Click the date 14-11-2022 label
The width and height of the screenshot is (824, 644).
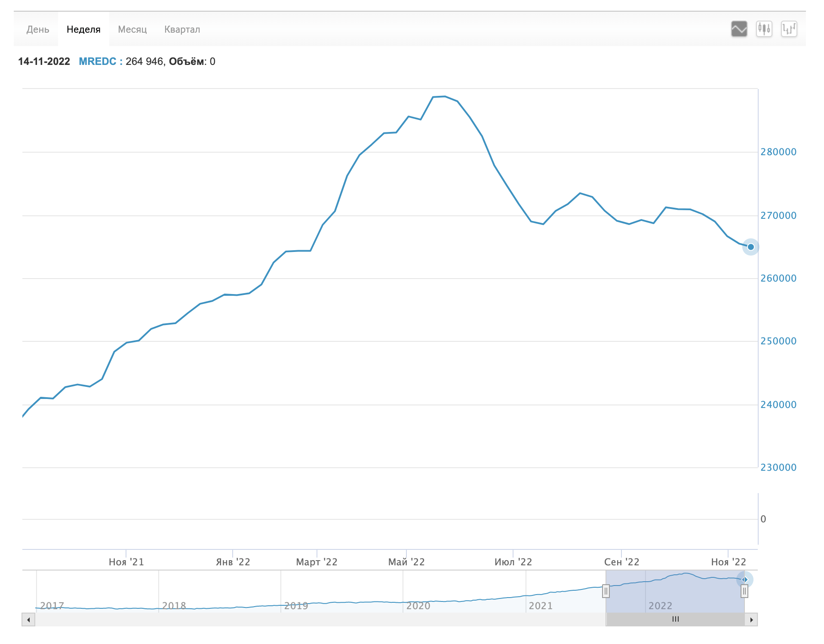click(44, 61)
